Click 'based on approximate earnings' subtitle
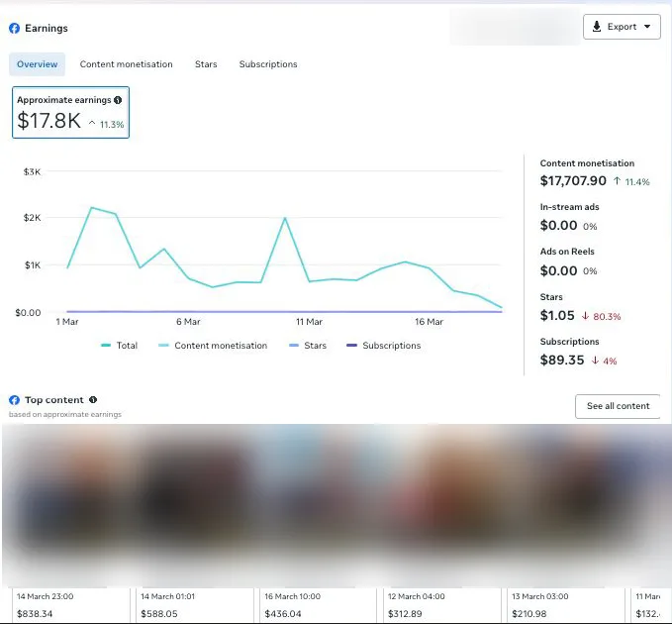This screenshot has width=672, height=624. pos(65,414)
